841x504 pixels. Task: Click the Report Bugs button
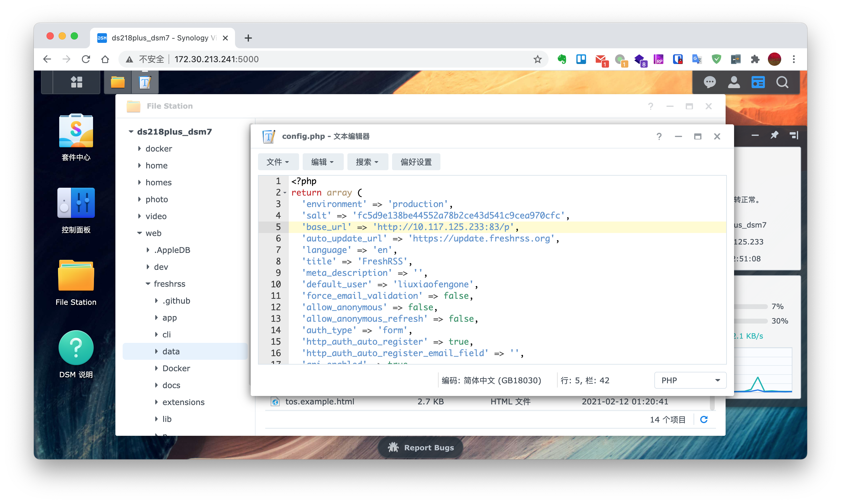tap(420, 447)
